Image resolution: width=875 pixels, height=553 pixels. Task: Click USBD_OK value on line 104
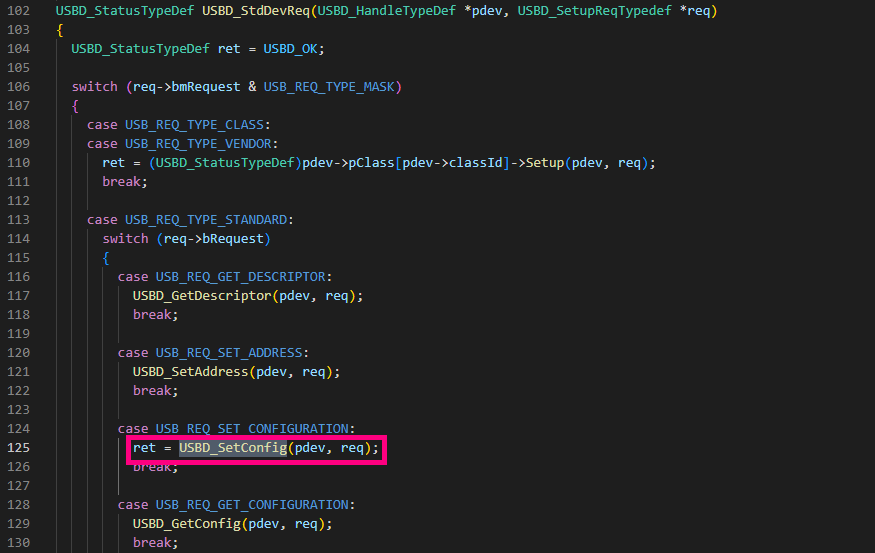point(290,49)
